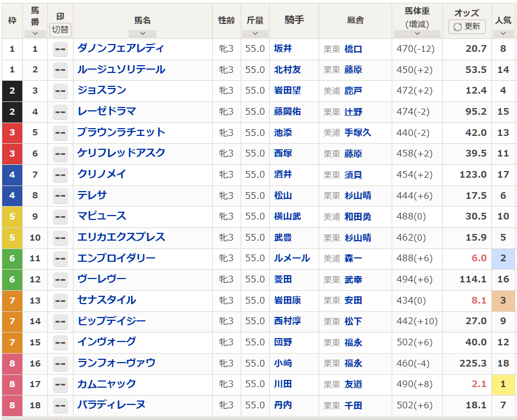The width and height of the screenshot is (517, 420).
Task: Open horse link セナスタイル
Action: coord(106,300)
